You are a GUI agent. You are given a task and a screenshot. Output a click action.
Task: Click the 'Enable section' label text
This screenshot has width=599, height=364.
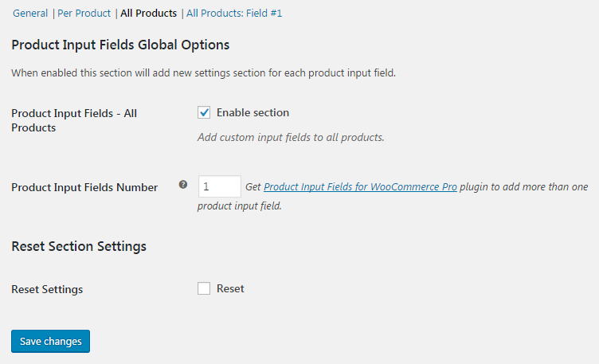[253, 112]
